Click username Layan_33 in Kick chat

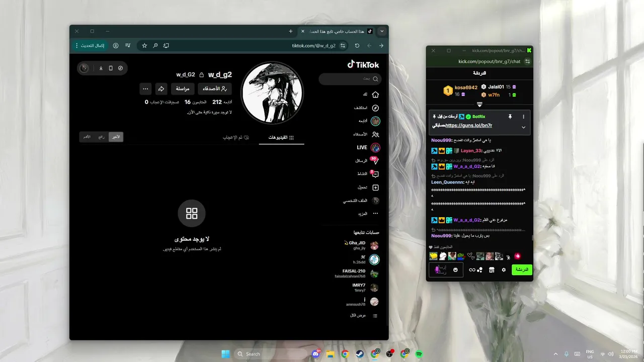471,150
